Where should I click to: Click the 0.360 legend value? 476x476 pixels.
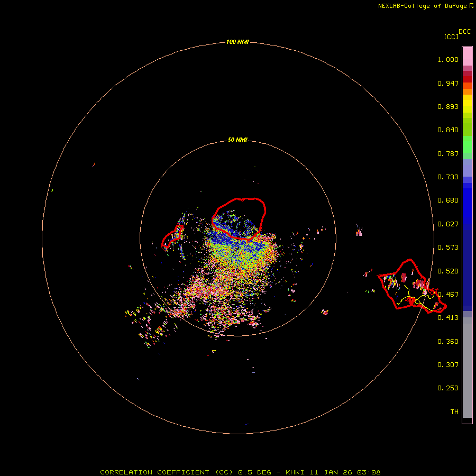[448, 342]
